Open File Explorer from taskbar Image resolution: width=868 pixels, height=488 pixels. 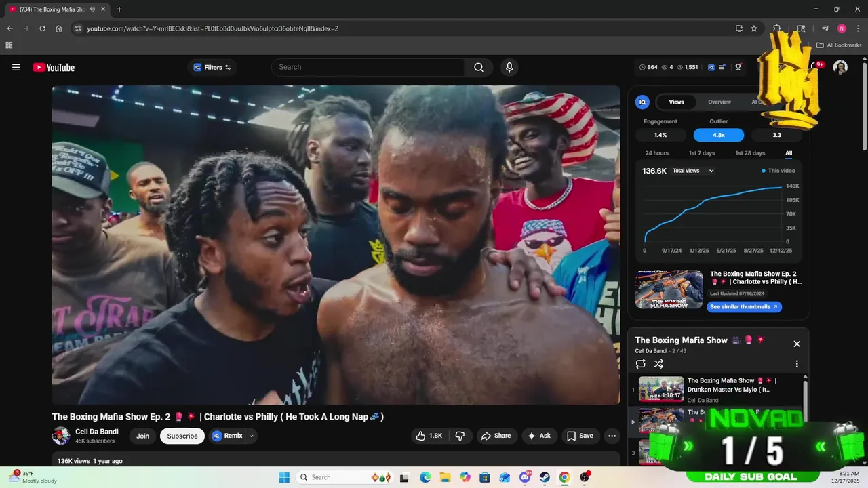[x=445, y=477]
